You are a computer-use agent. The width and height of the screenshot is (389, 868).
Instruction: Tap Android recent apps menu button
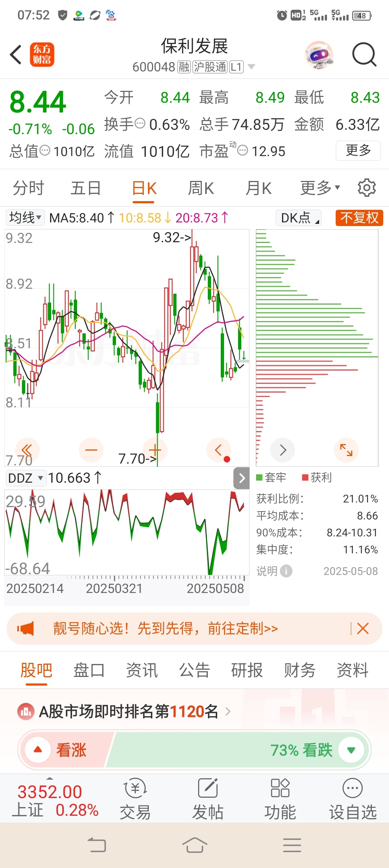pyautogui.click(x=292, y=845)
